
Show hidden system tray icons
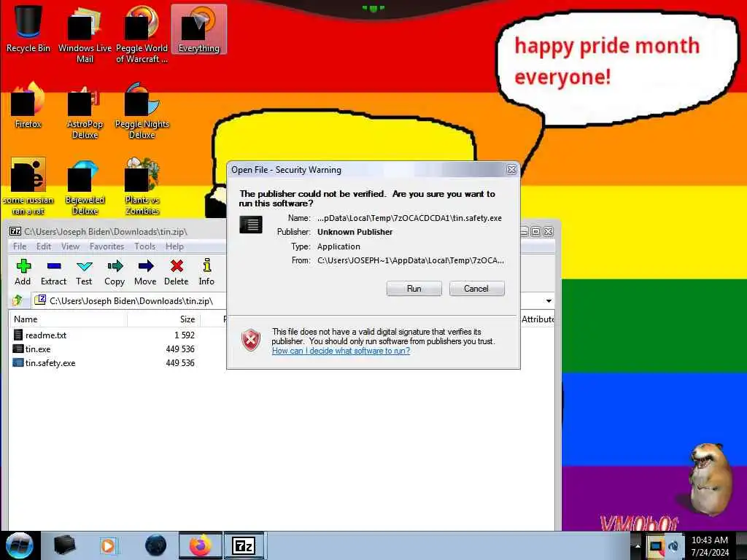tap(638, 545)
